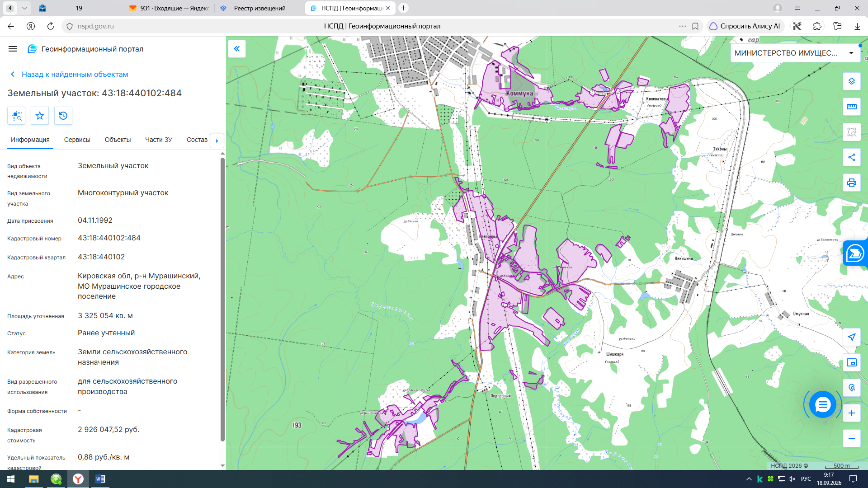Go back via Назад к найденным объектам
Viewport: 868px width, 488px height.
click(x=70, y=74)
